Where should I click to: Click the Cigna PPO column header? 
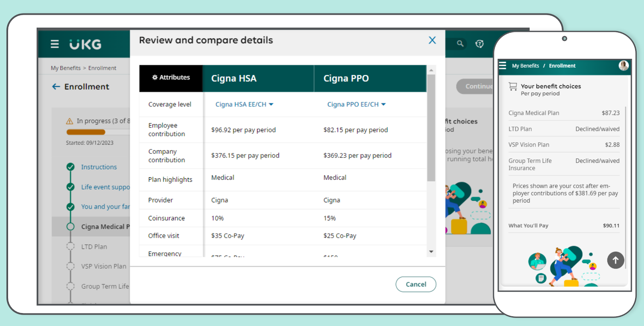[370, 79]
